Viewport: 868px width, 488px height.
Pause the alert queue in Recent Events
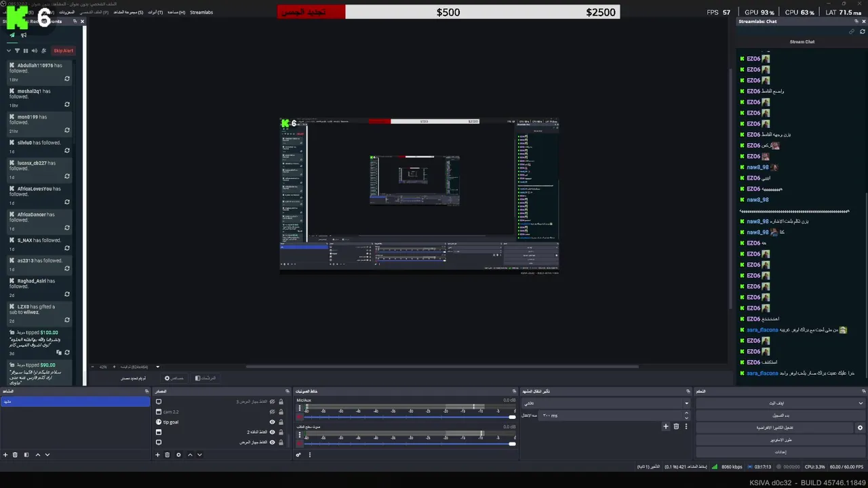(26, 51)
